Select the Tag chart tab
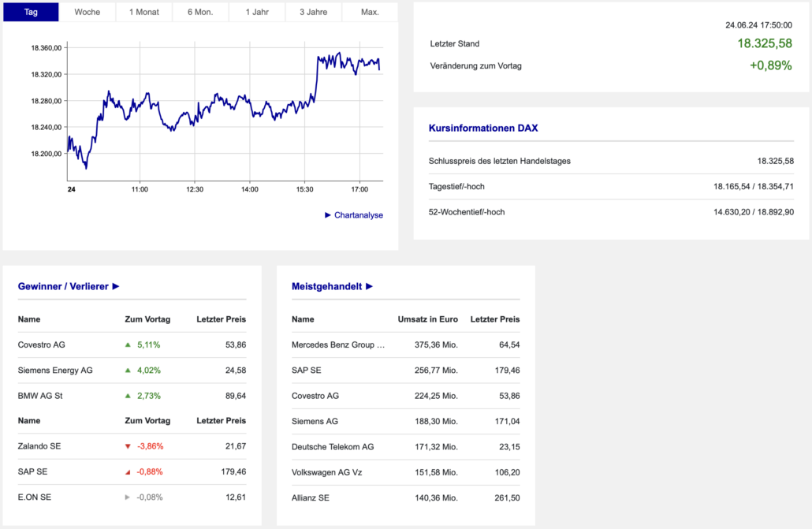Screen dimensions: 812x529 tap(31, 12)
